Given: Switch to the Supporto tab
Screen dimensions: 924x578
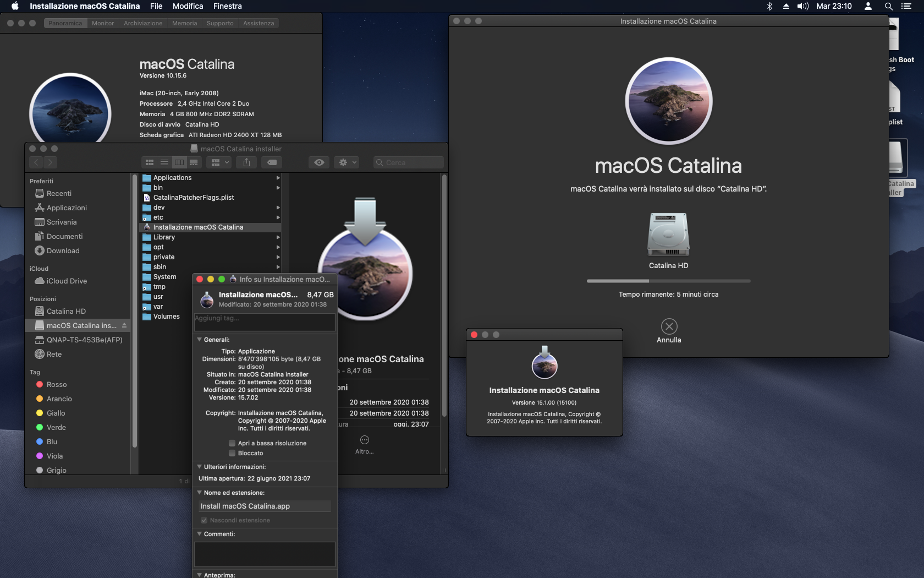Looking at the screenshot, I should [220, 23].
